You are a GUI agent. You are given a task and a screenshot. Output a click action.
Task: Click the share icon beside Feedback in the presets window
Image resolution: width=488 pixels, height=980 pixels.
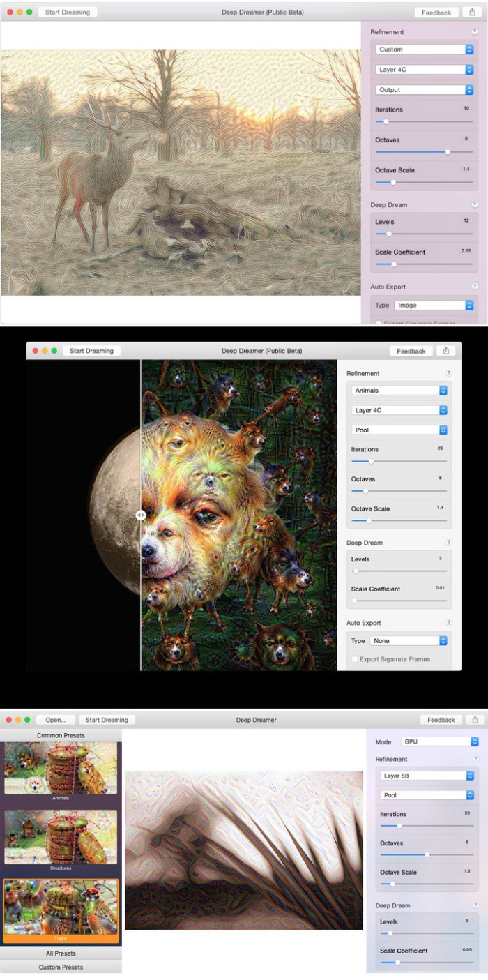[475, 719]
